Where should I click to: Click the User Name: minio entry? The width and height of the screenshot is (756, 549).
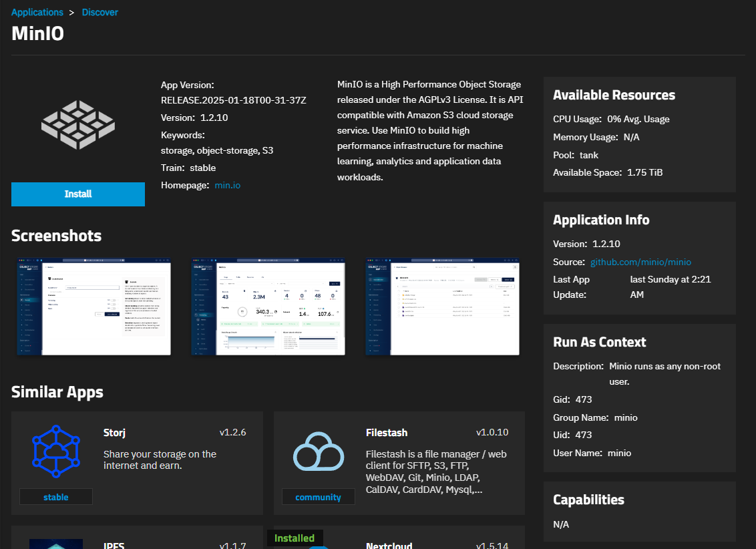point(592,453)
